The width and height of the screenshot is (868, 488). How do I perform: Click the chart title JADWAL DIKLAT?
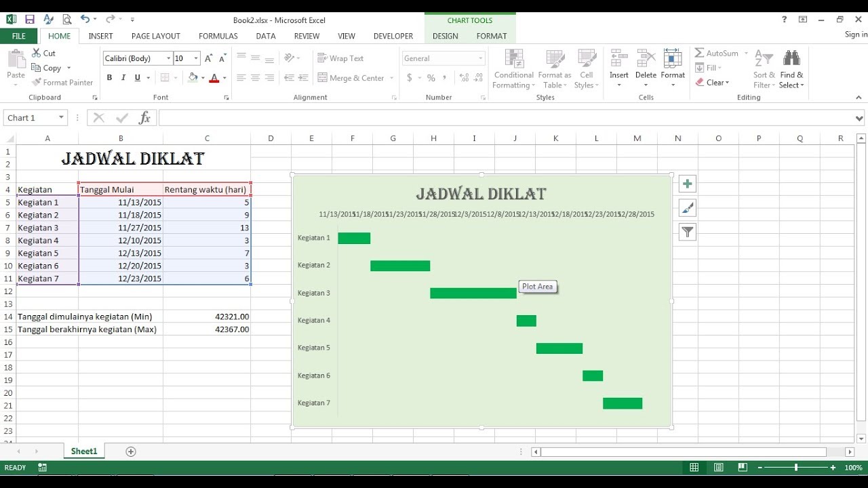tap(481, 194)
